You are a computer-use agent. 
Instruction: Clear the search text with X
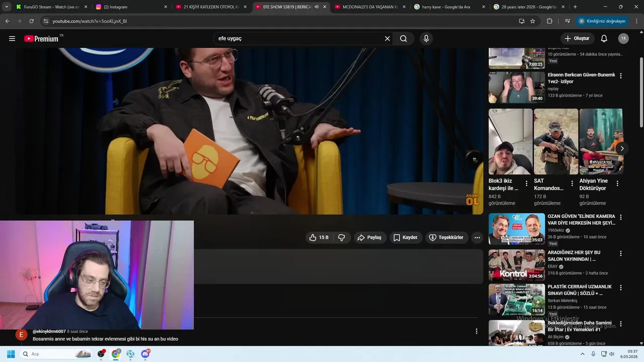(387, 39)
